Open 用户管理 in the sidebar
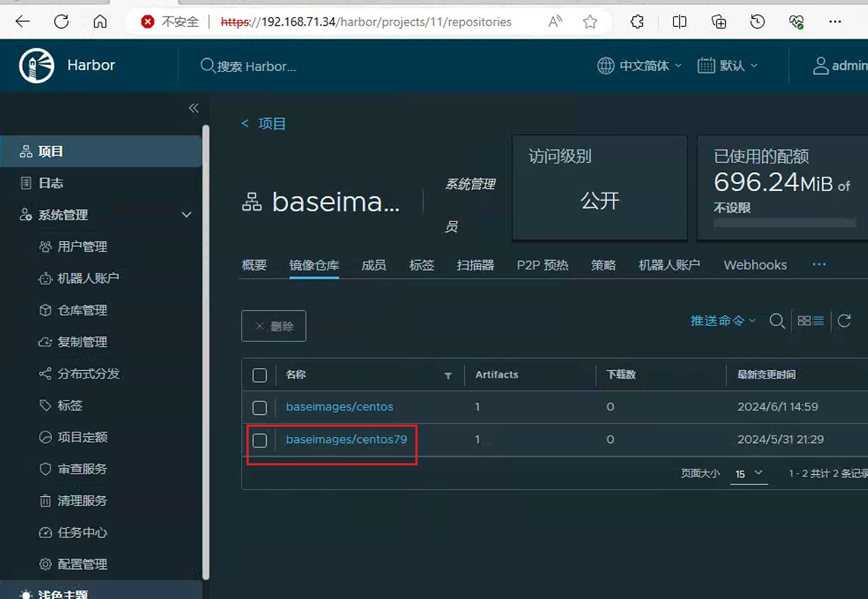Screen dimensions: 868x599 point(83,247)
